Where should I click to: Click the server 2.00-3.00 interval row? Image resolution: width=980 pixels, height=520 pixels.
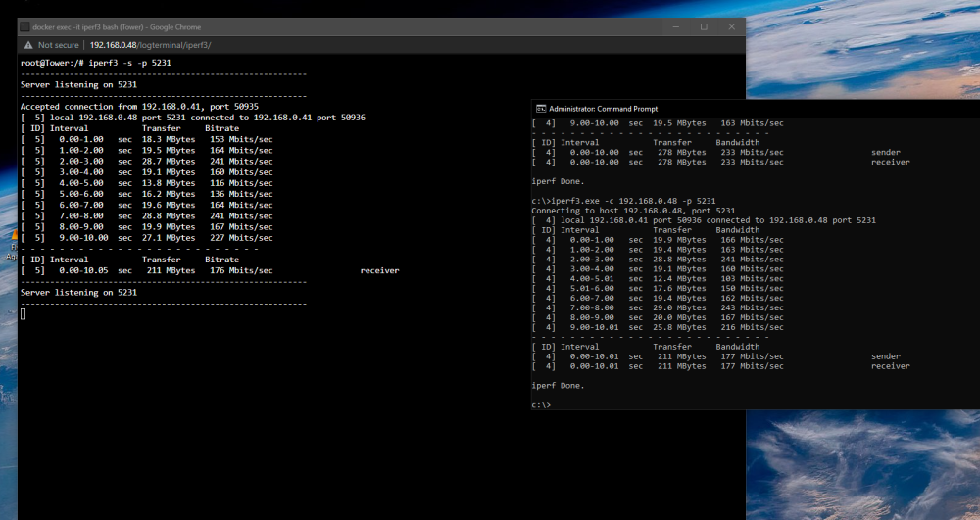coord(147,161)
